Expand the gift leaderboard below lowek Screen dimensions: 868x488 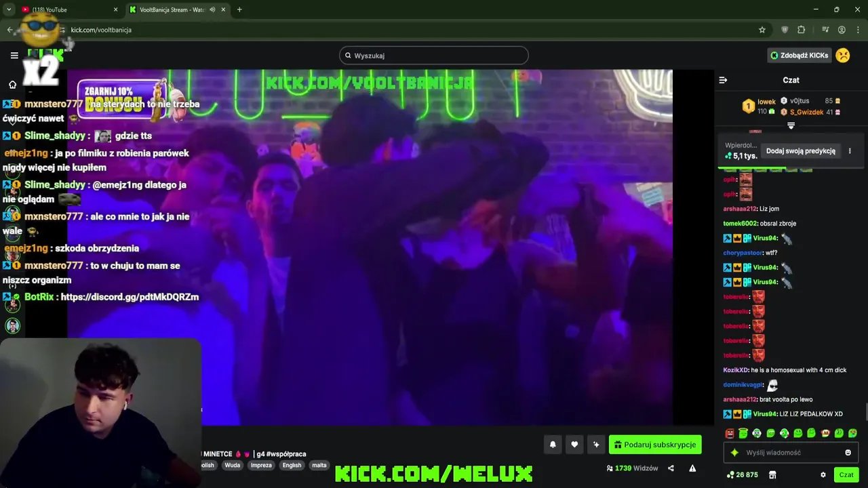tap(791, 125)
